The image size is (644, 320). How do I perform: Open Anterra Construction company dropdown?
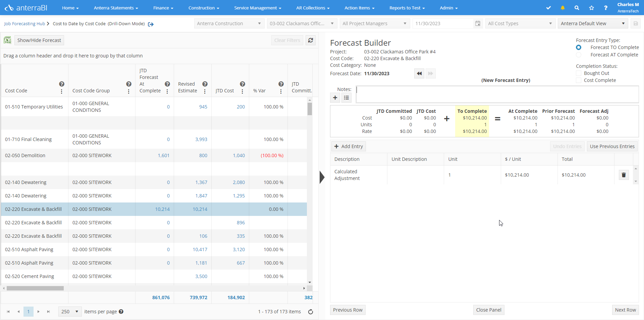229,24
